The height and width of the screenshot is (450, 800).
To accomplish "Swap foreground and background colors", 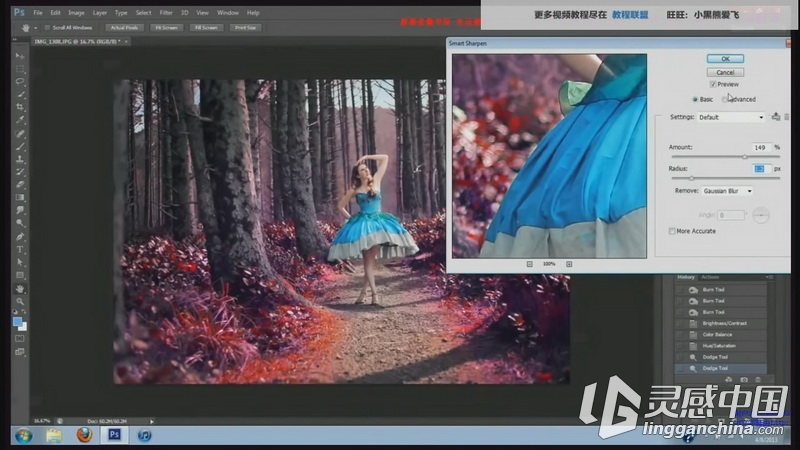I will [24, 312].
